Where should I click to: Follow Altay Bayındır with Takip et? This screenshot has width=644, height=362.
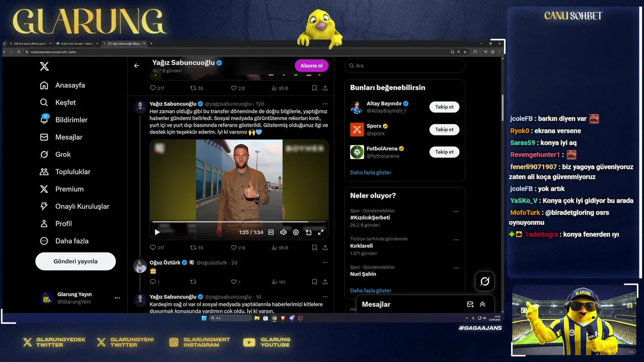pyautogui.click(x=444, y=107)
